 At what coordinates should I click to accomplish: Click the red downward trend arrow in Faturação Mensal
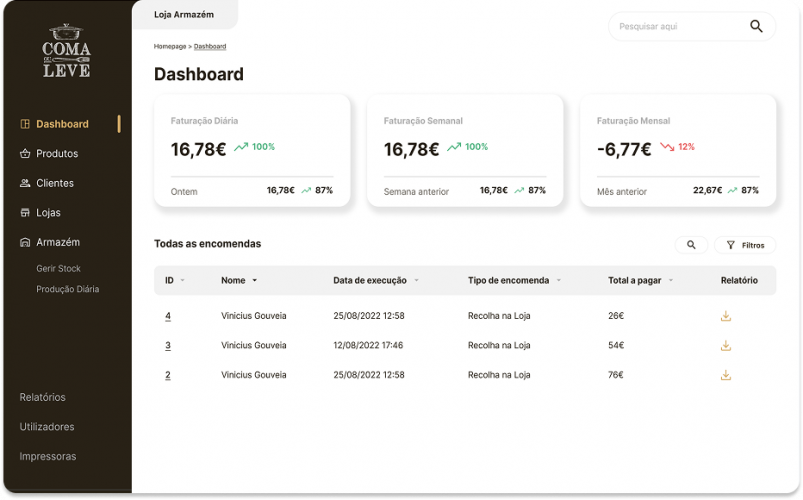click(x=667, y=147)
